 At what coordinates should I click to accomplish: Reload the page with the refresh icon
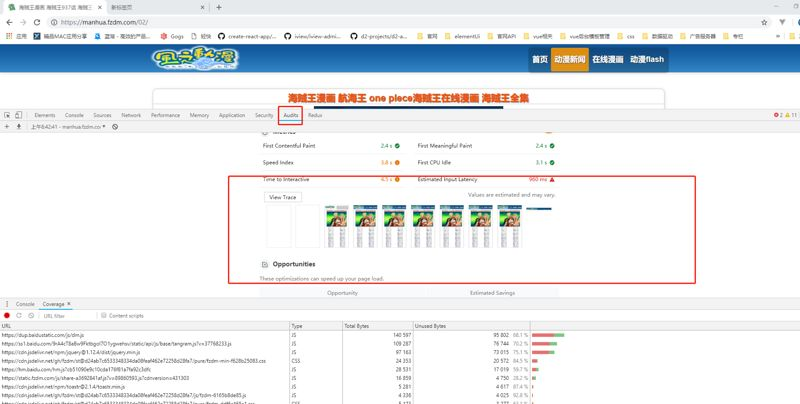(x=37, y=22)
